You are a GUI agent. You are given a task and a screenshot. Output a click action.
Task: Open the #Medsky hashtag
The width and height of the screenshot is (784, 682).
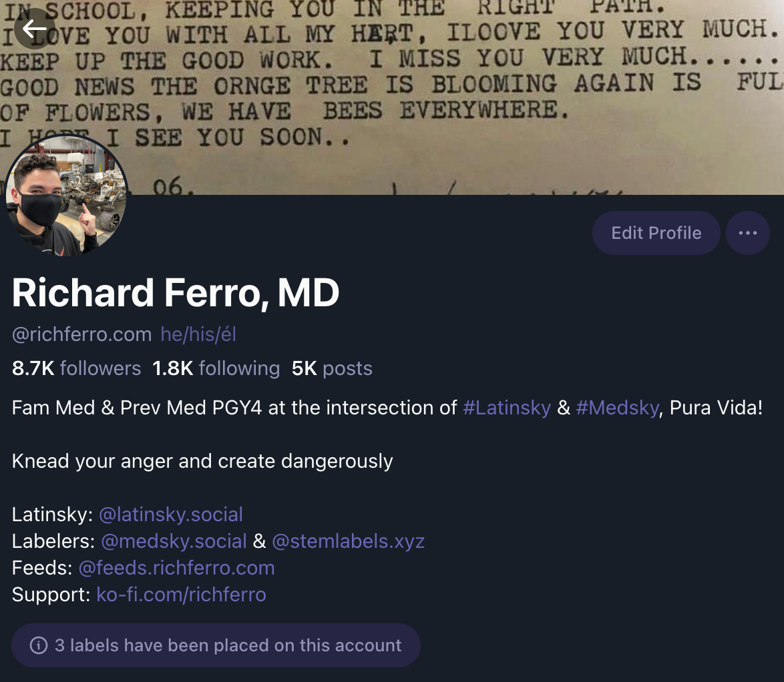click(x=617, y=408)
